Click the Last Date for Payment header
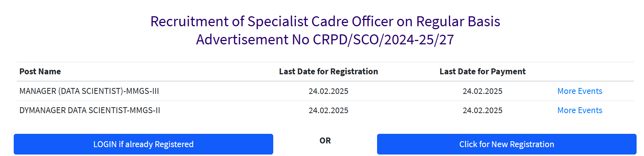The width and height of the screenshot is (644, 156). pos(482,71)
